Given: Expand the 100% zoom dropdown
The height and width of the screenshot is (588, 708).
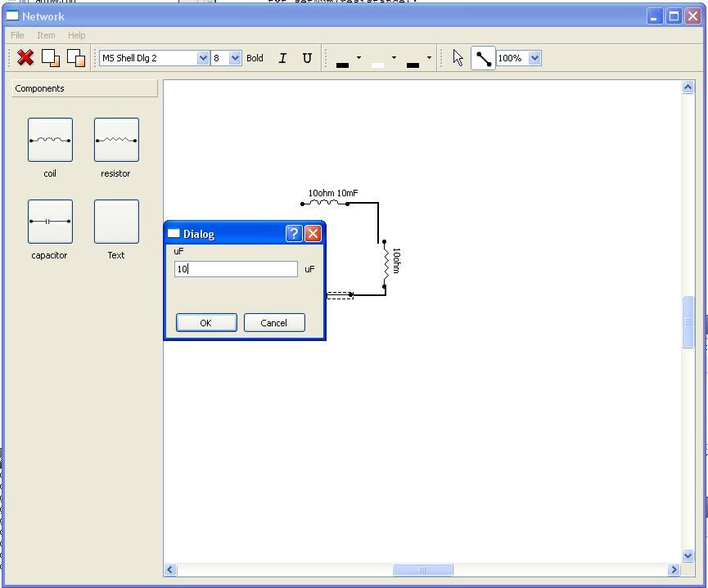Looking at the screenshot, I should point(534,58).
